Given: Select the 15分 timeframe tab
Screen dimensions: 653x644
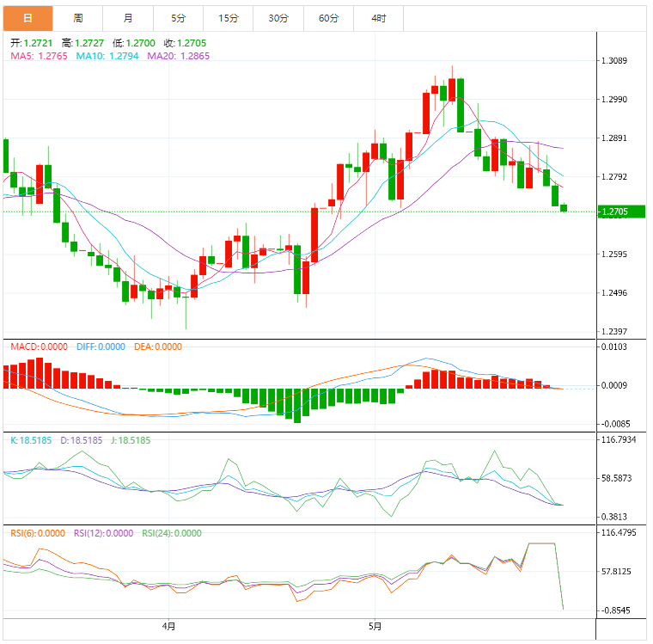Looking at the screenshot, I should [x=229, y=18].
